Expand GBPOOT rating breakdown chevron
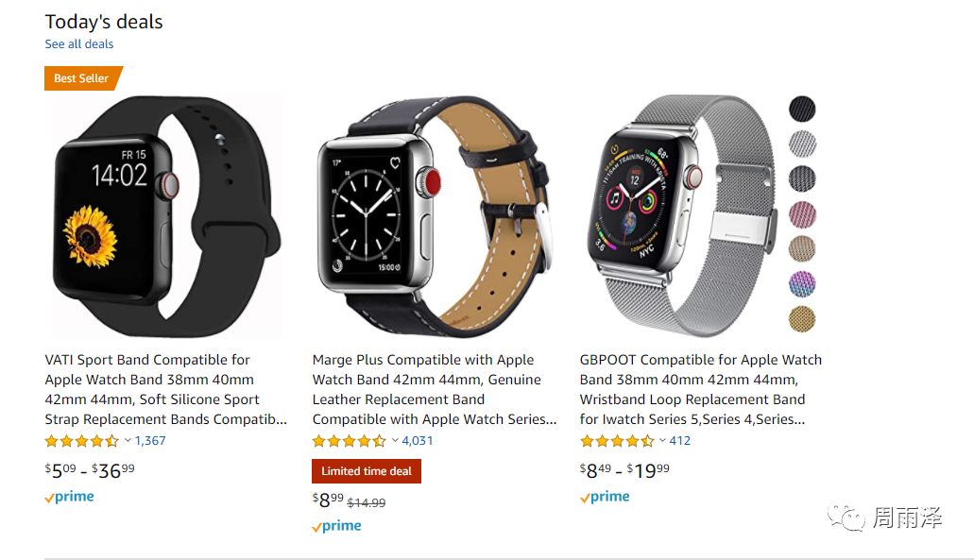 663,440
